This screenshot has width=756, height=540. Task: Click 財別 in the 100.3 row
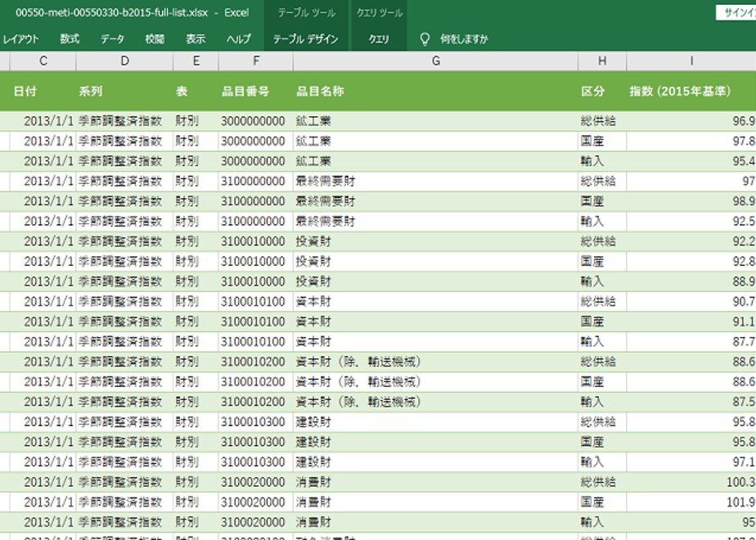(x=187, y=482)
